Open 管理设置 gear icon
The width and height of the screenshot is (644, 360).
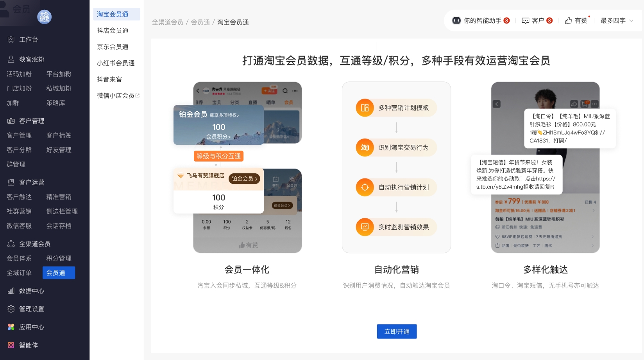tap(11, 309)
